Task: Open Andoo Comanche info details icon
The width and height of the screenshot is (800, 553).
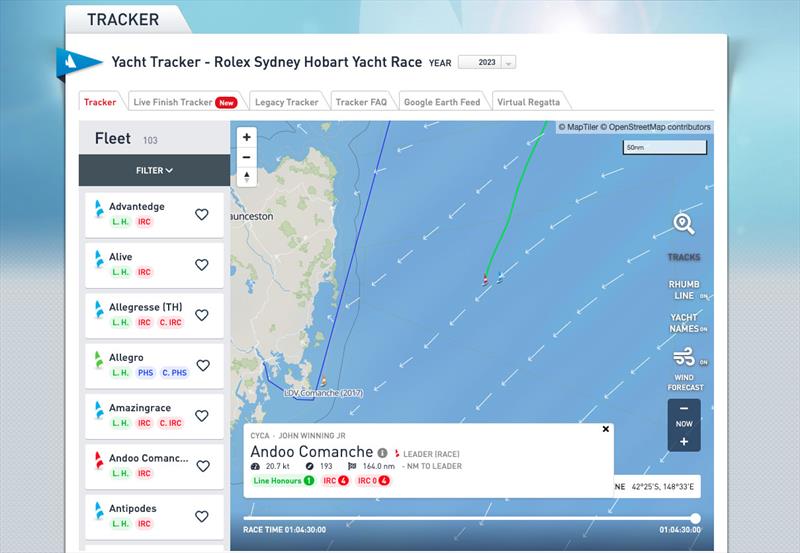Action: [382, 453]
